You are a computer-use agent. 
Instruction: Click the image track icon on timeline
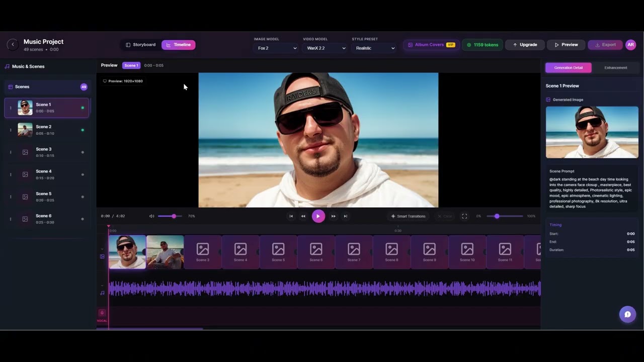tap(102, 256)
